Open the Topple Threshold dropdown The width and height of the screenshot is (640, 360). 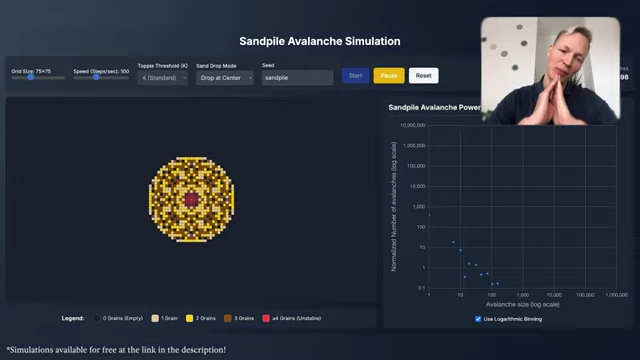pyautogui.click(x=162, y=78)
